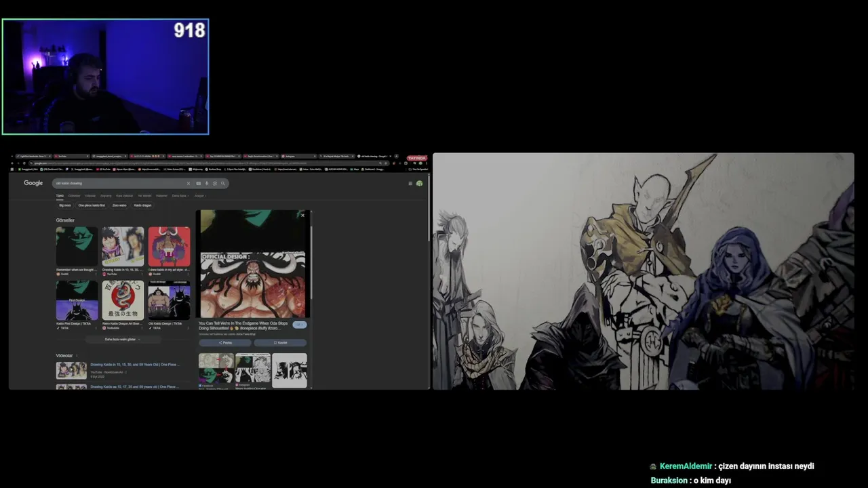Click the image preview panel scrollbar

(311, 264)
